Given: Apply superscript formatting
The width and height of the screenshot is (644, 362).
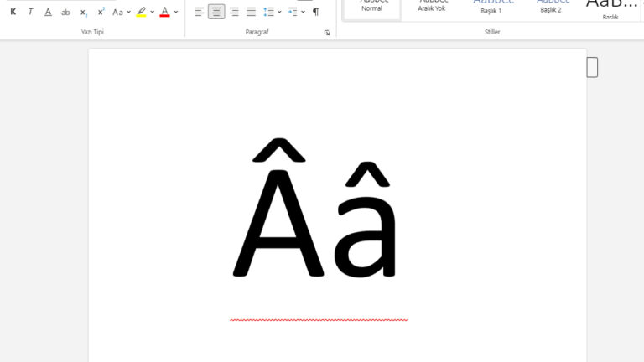Looking at the screenshot, I should point(101,12).
